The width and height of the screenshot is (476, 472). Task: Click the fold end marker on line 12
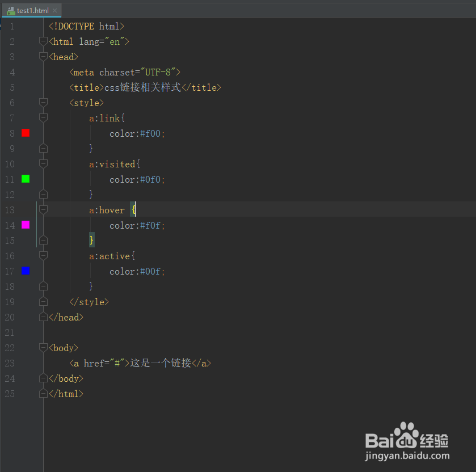(44, 194)
